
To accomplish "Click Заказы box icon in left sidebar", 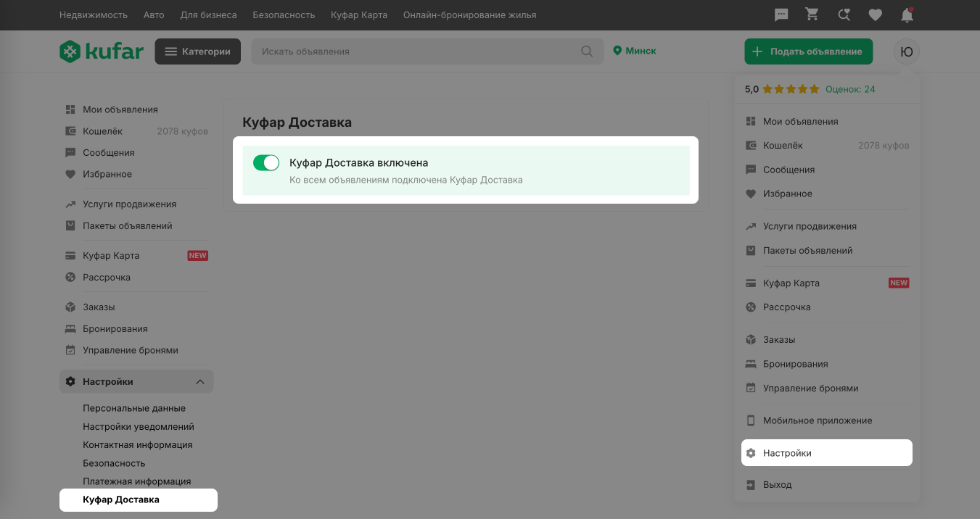I will click(70, 307).
